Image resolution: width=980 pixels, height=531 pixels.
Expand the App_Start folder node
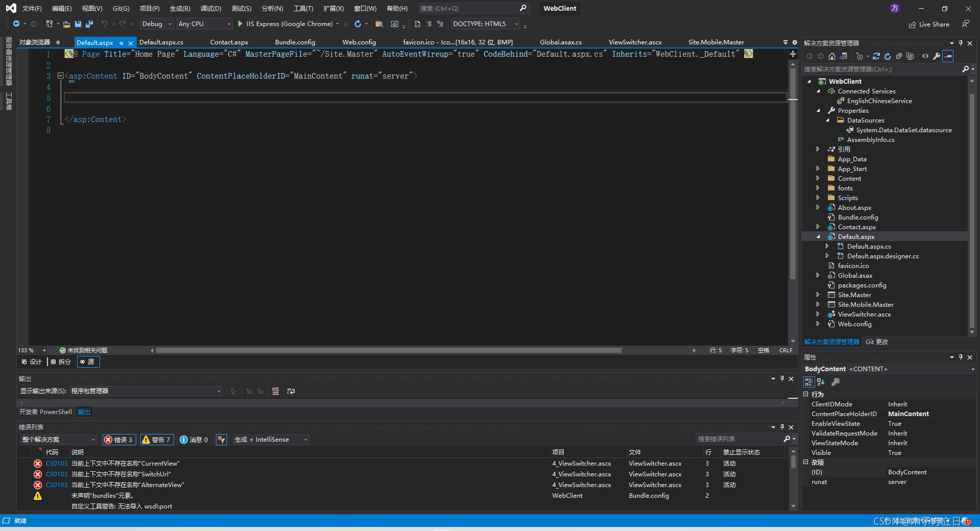point(818,169)
